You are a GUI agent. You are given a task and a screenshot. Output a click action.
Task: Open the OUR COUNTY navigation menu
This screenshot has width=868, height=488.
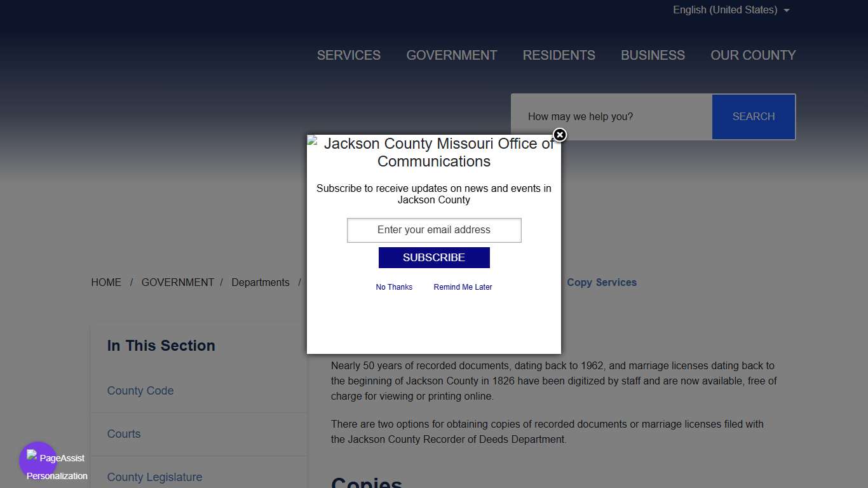point(753,55)
